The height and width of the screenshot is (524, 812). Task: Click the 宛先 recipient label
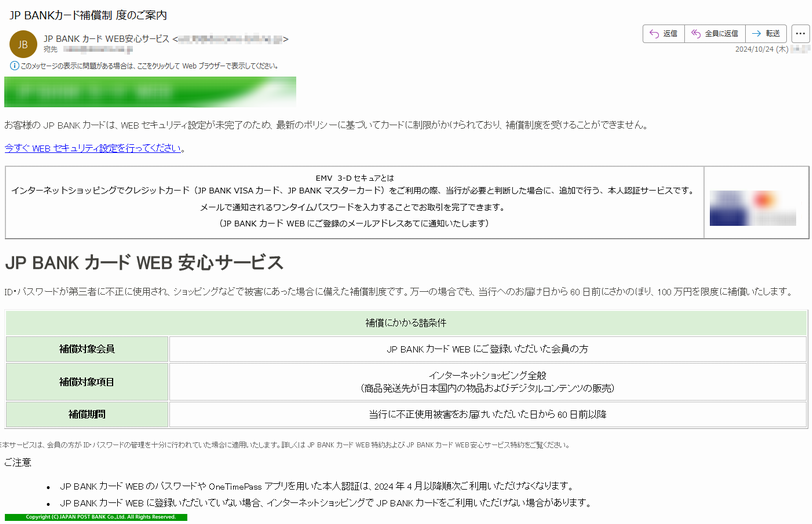[x=50, y=49]
